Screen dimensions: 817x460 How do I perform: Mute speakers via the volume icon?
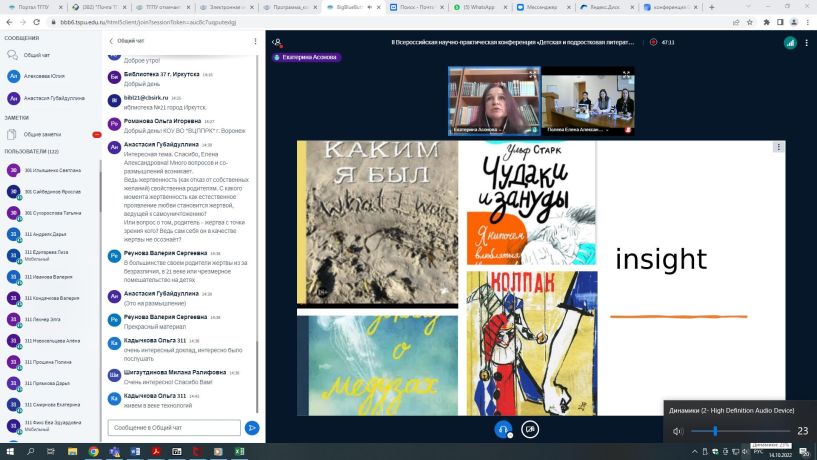point(677,431)
